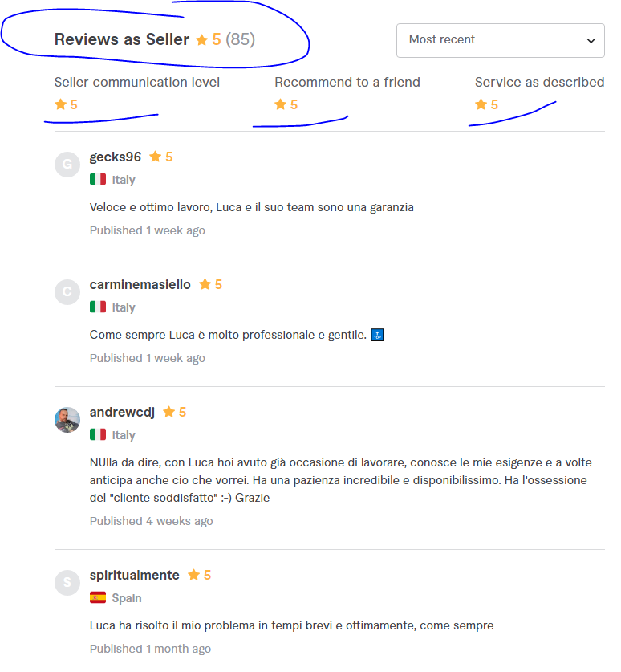Click the Spain flag under spiritualmente
The image size is (621, 672).
coord(98,597)
